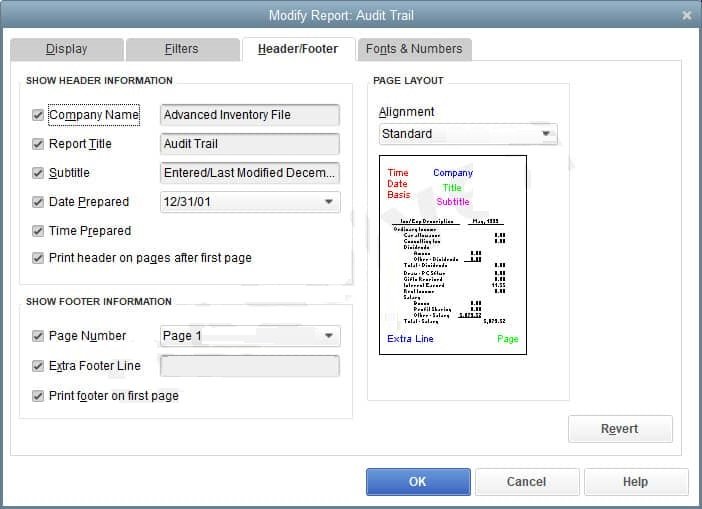Toggle the Extra Footer Line checkbox
This screenshot has width=702, height=509.
pyautogui.click(x=38, y=366)
